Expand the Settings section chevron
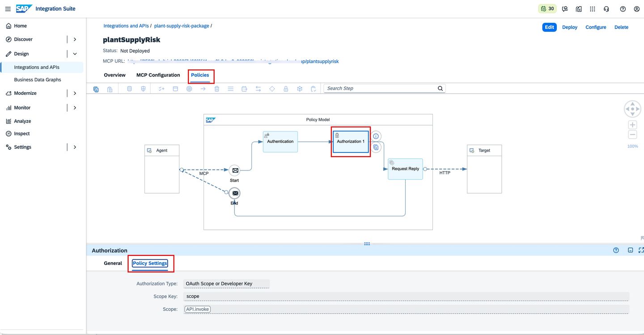Screen dimensions: 644x335 [x=75, y=147]
